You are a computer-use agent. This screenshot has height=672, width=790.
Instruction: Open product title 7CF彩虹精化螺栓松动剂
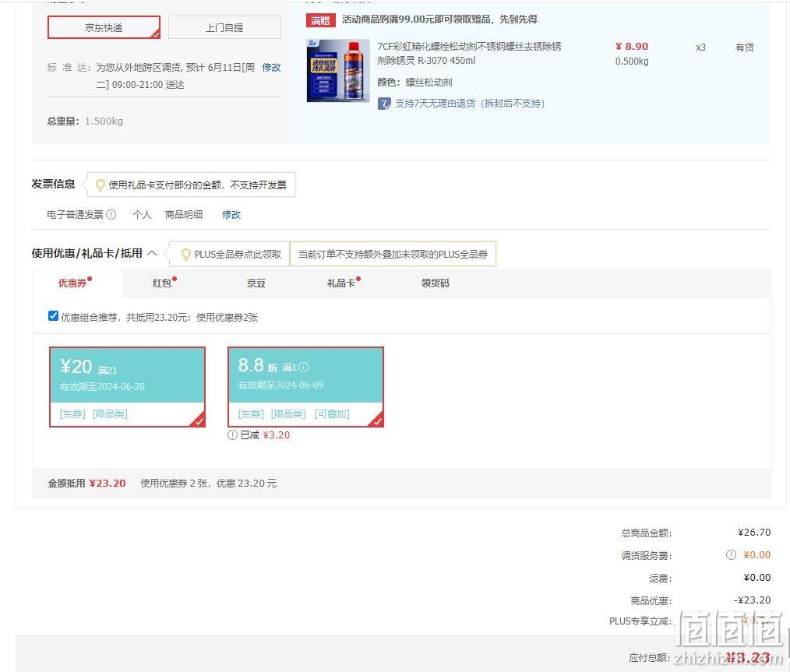tap(469, 54)
